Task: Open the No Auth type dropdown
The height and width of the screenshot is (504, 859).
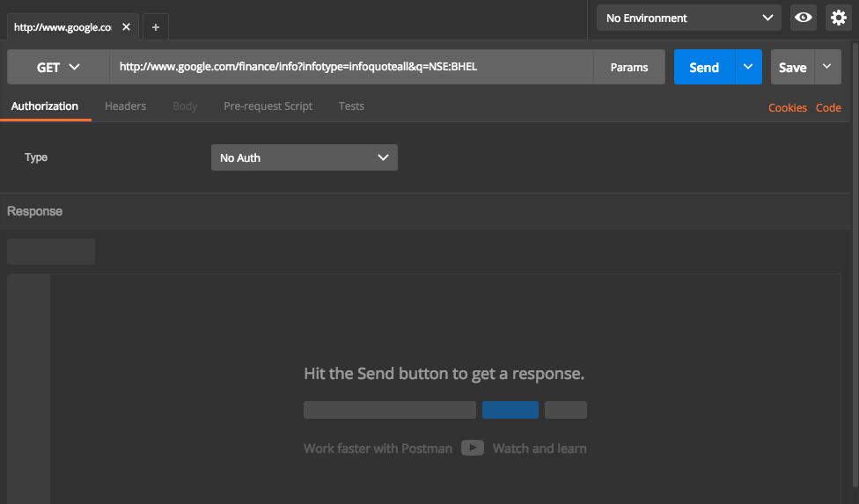Action: (304, 157)
